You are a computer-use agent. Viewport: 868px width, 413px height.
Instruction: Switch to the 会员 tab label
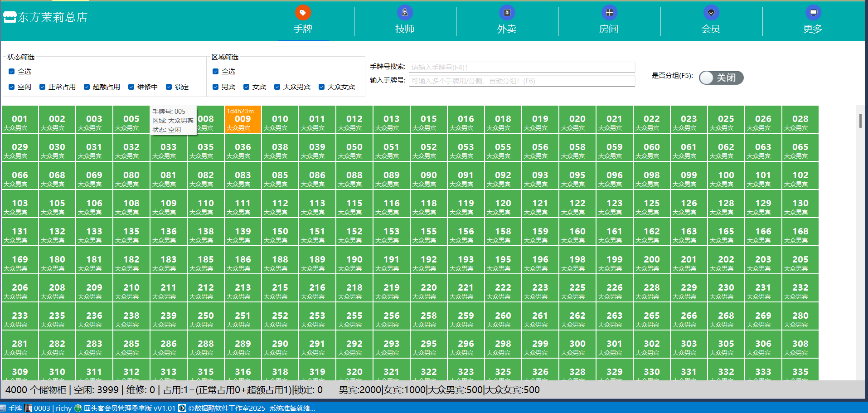tap(711, 29)
